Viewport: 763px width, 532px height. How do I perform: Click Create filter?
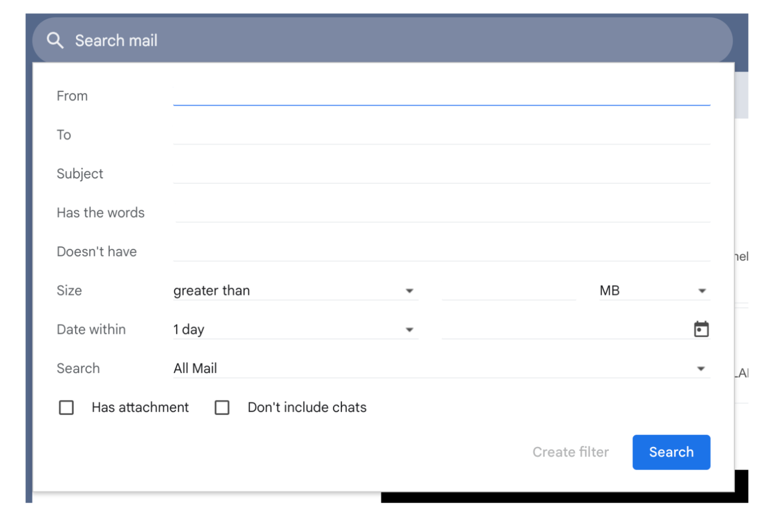click(x=570, y=452)
